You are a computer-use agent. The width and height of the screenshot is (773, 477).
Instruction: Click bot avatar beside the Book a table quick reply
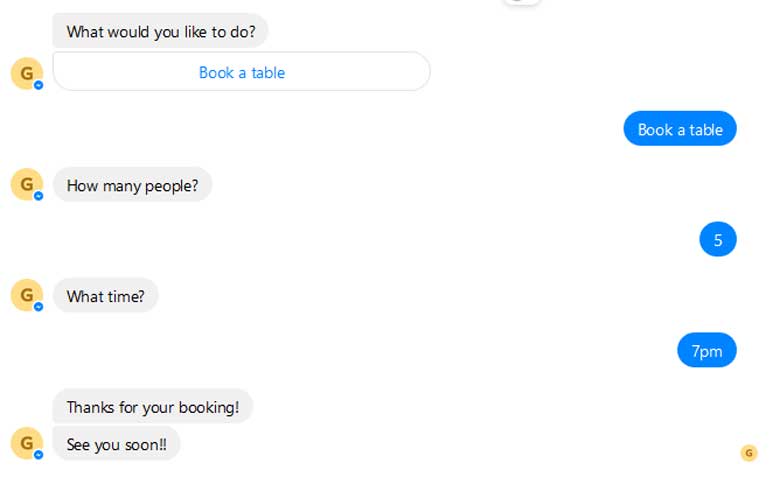coord(26,73)
